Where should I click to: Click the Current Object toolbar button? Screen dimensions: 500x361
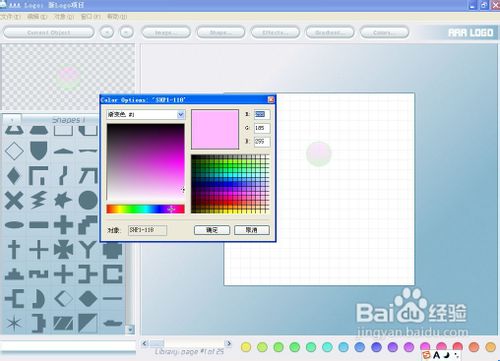tap(49, 32)
